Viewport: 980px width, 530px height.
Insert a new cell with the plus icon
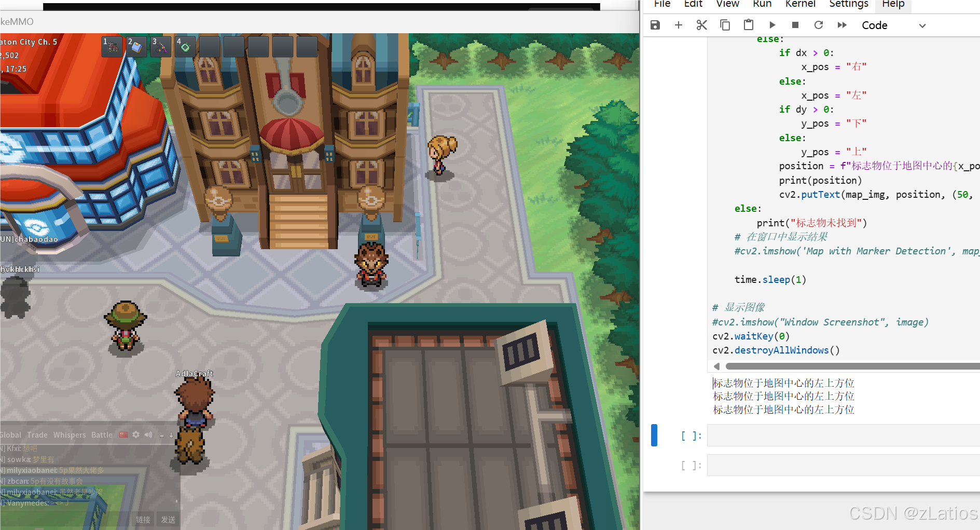(679, 25)
